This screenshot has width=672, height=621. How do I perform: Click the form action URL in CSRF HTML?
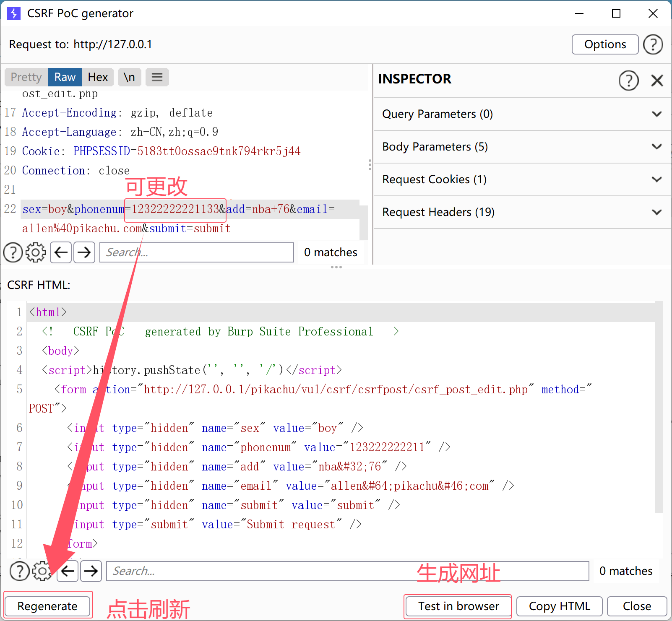tap(336, 390)
